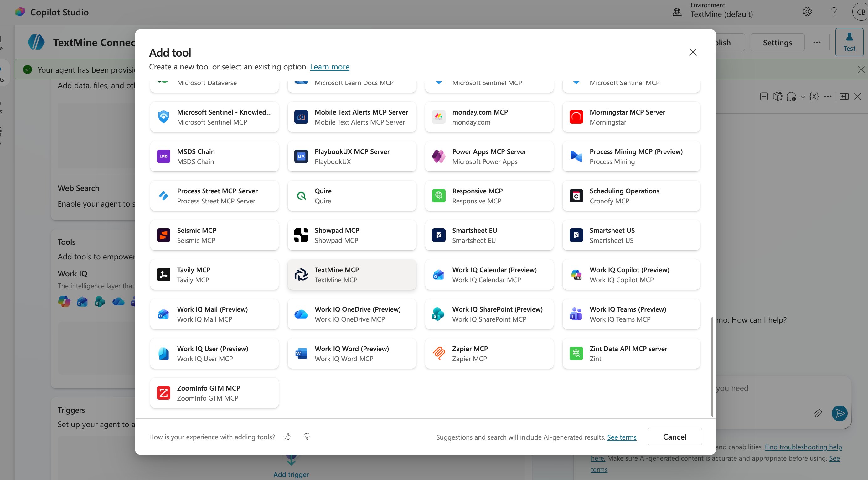Select the Zint Data API MCP server card
This screenshot has height=480, width=868.
(631, 354)
